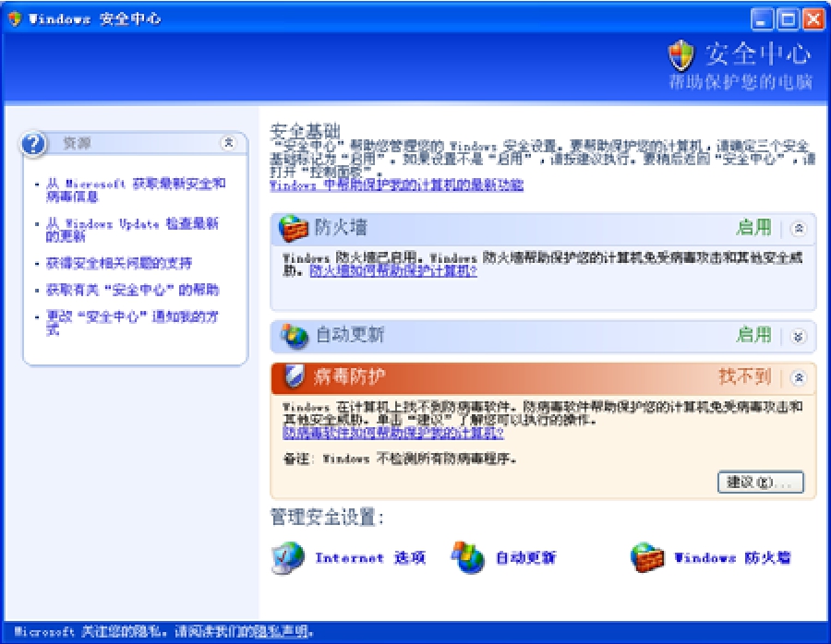
Task: Click 找不到 status in 病毒防护 header
Action: click(x=744, y=376)
